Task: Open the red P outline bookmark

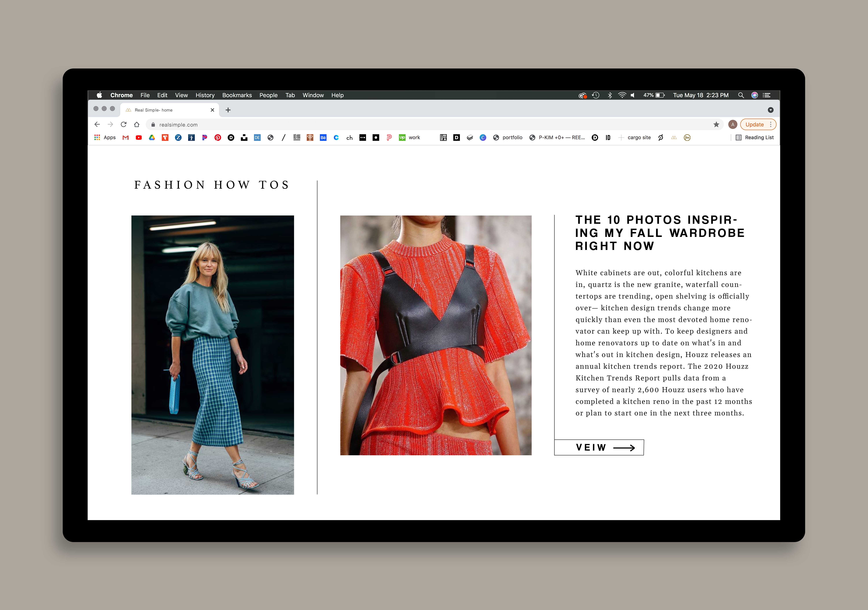Action: click(x=389, y=137)
